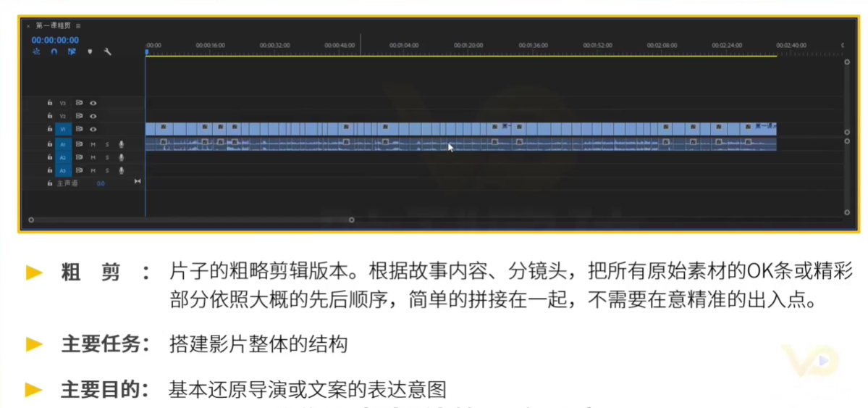Click the master track expand arrows icon
This screenshot has width=868, height=408.
[x=138, y=182]
